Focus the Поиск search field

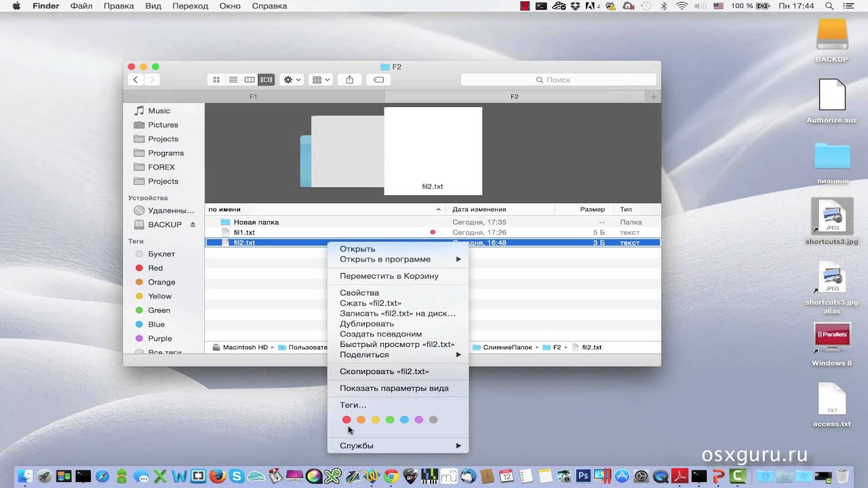(x=559, y=80)
